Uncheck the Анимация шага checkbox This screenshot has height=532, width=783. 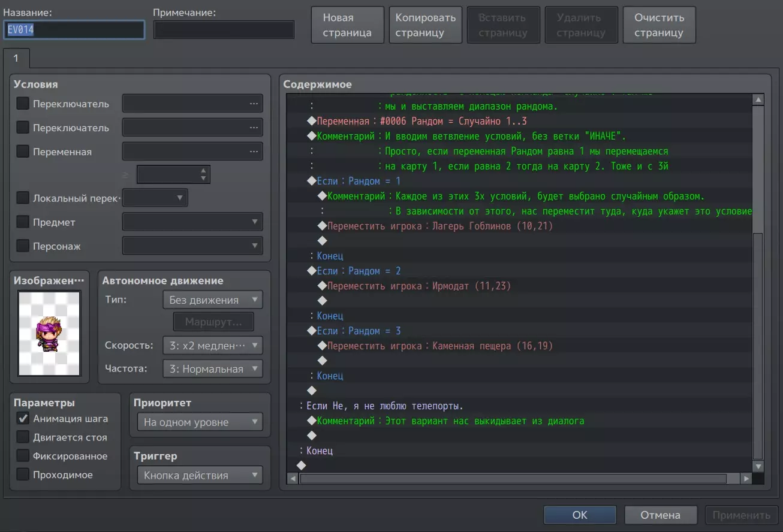[x=23, y=419]
